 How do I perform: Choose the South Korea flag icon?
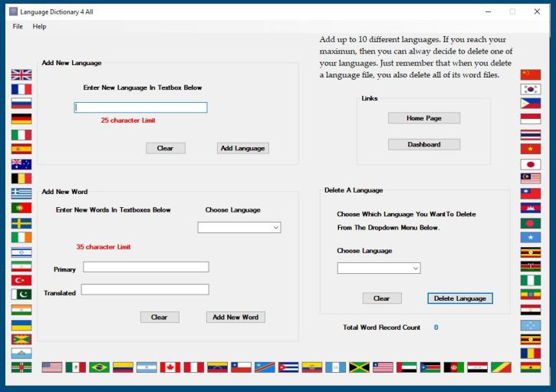click(530, 89)
